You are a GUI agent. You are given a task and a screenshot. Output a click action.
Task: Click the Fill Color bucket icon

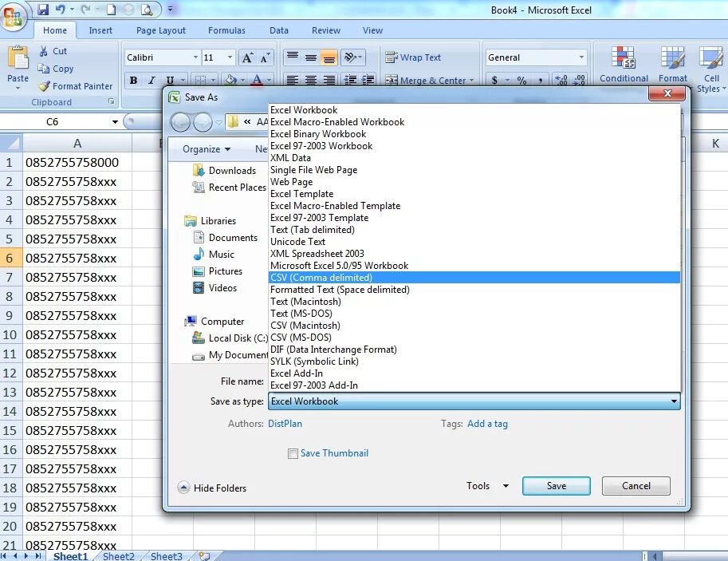pyautogui.click(x=230, y=80)
